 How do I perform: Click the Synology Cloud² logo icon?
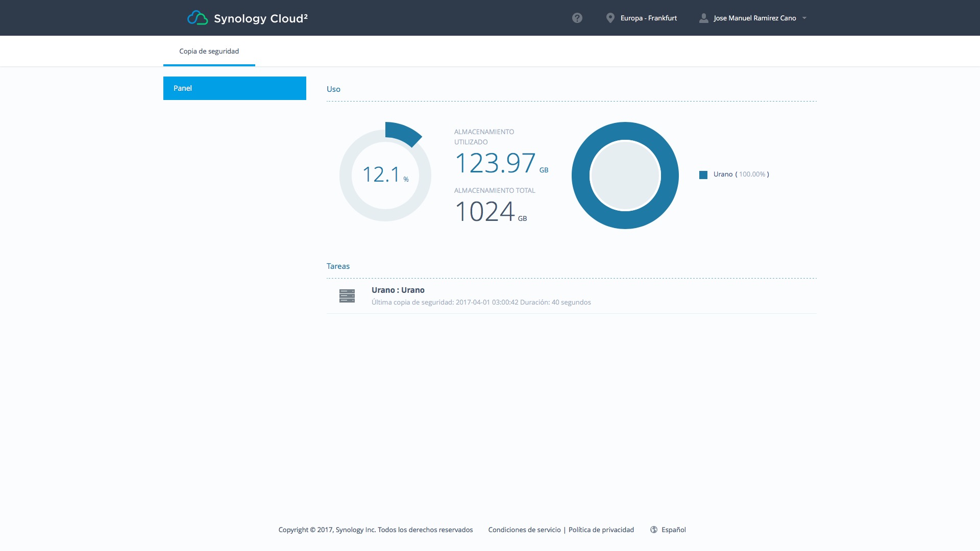tap(198, 18)
